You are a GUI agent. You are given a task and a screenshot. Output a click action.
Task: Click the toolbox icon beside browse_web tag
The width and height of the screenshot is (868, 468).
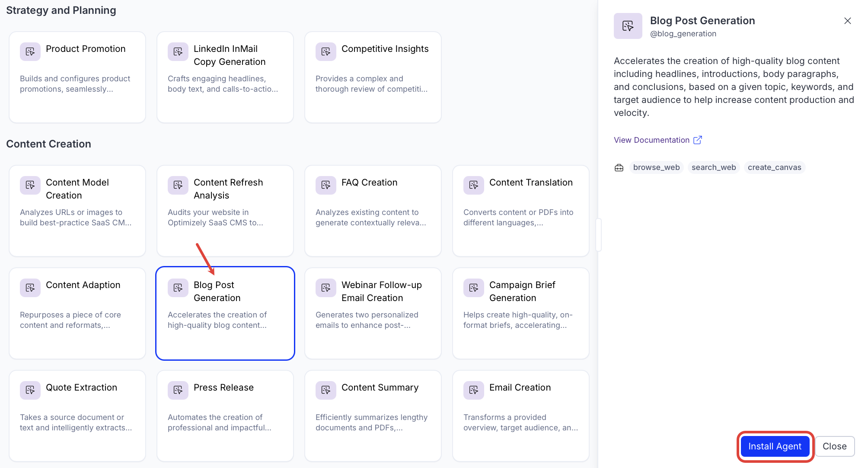619,168
